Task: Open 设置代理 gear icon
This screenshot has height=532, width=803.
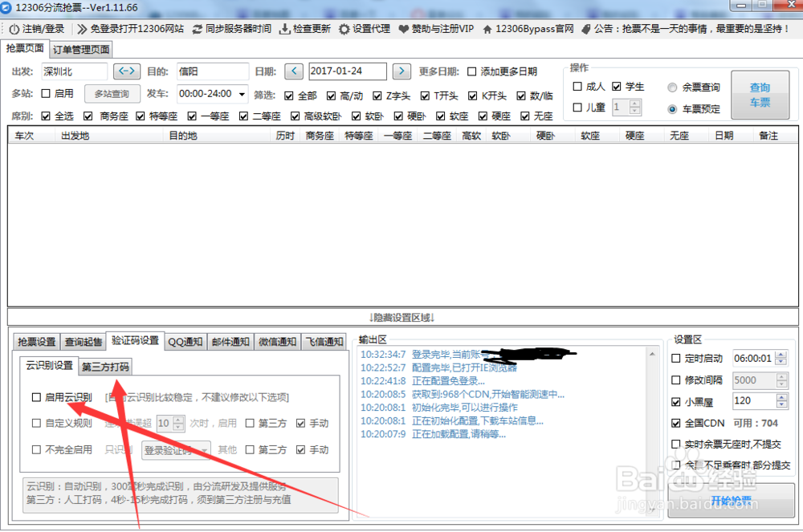Action: point(344,29)
